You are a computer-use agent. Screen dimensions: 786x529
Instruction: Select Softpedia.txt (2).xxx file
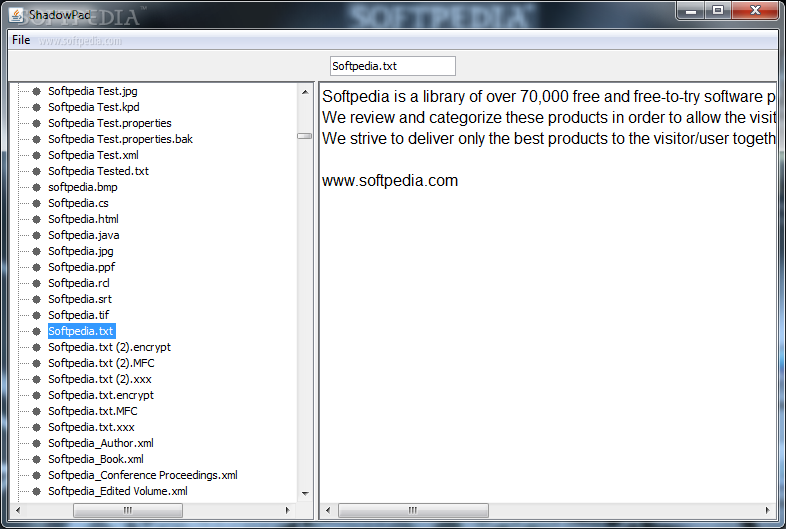100,380
